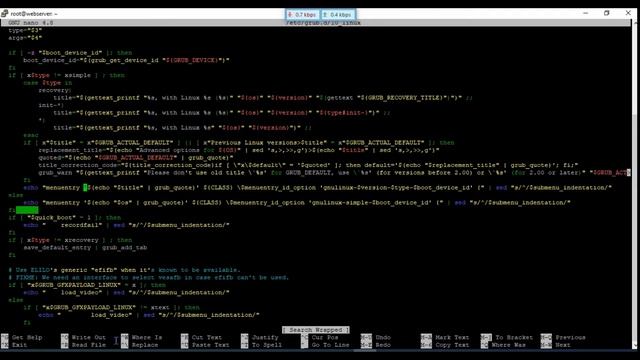Click the load_video echo line under GFXPAYLOAD x check

[x=126, y=293]
